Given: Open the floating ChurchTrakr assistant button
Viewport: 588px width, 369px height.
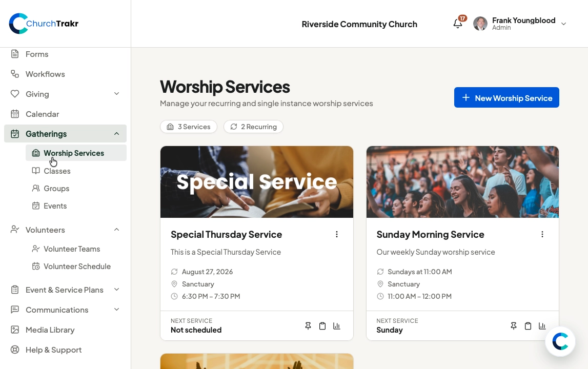Looking at the screenshot, I should coord(560,342).
